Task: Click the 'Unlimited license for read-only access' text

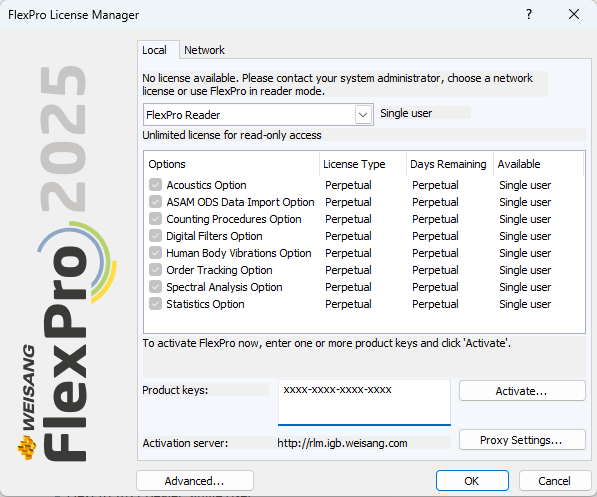Action: point(232,135)
